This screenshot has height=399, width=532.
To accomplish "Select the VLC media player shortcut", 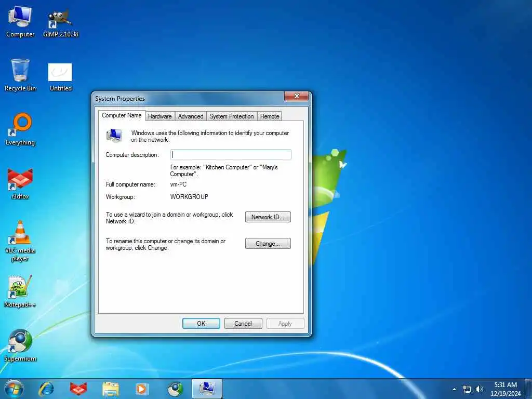I will point(20,242).
